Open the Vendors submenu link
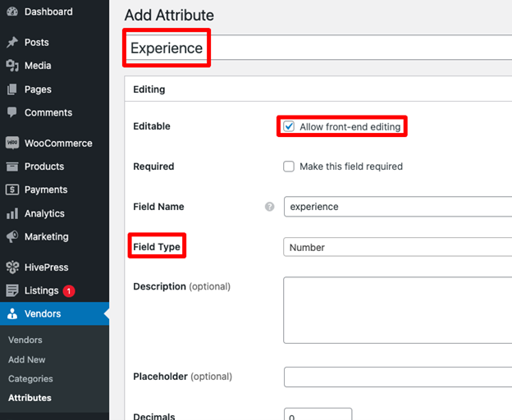This screenshot has width=512, height=420. [x=25, y=340]
